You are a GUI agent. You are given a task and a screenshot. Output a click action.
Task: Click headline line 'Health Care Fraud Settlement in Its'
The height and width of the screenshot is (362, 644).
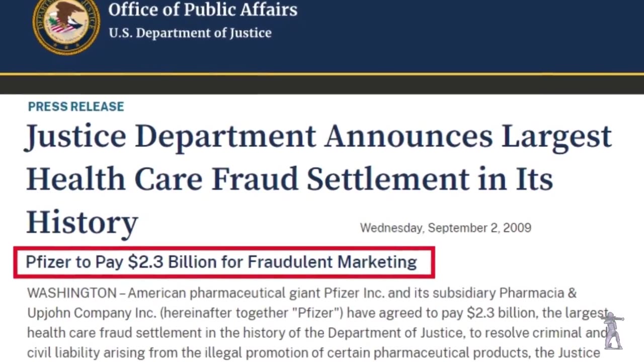289,179
